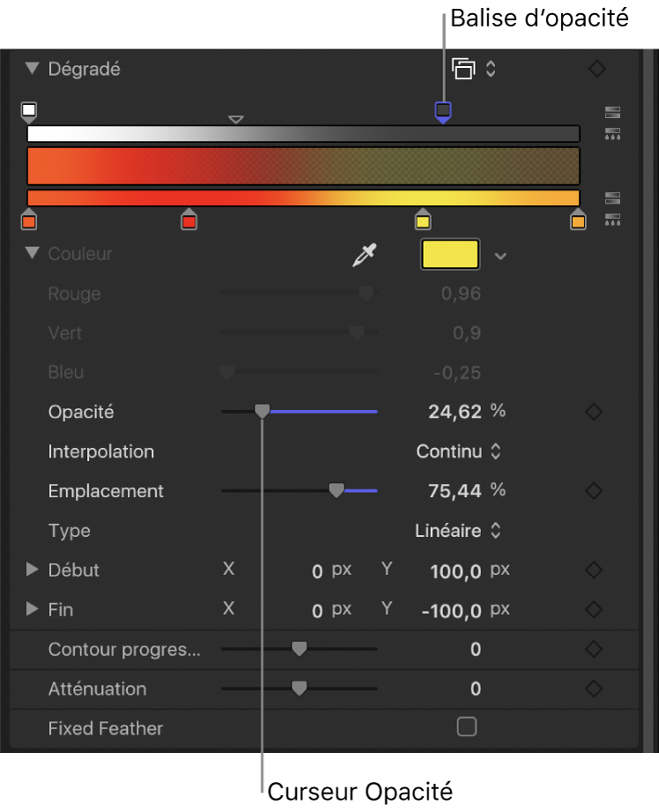Image resolution: width=659 pixels, height=812 pixels.
Task: Click the Opacité slider handle
Action: [x=262, y=411]
